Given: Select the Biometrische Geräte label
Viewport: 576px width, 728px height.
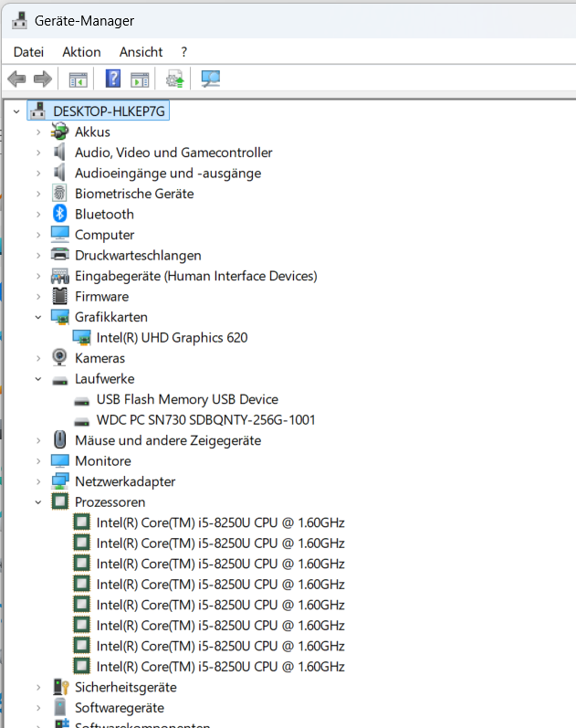Looking at the screenshot, I should (134, 194).
